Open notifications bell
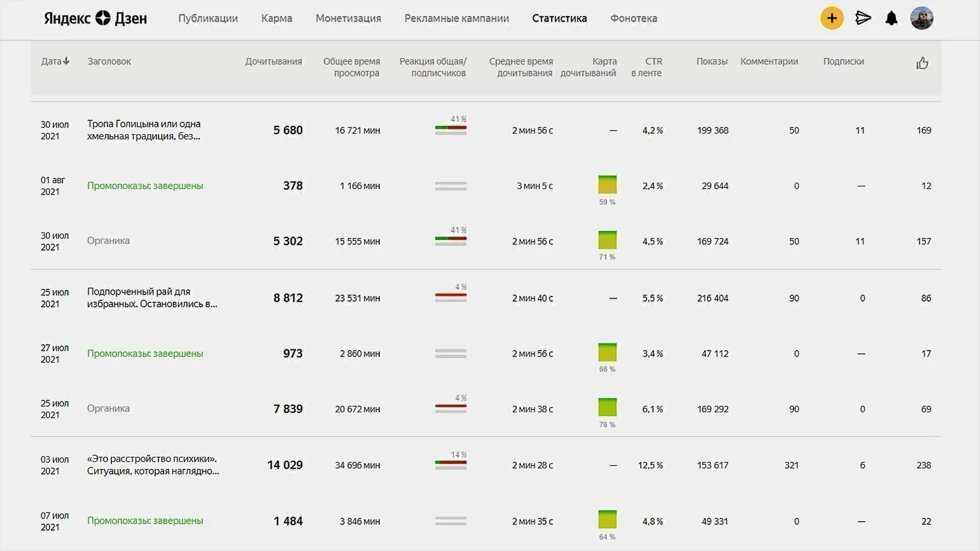The width and height of the screenshot is (980, 551). [892, 18]
